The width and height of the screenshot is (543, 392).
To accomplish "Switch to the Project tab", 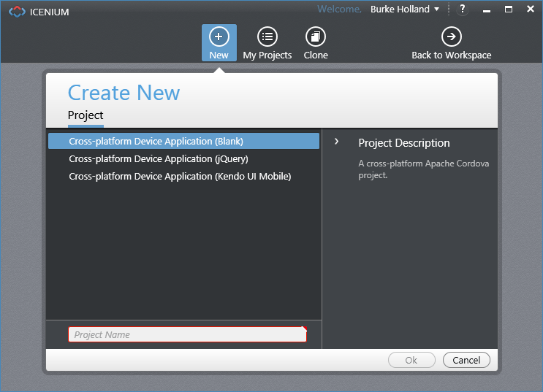I will pyautogui.click(x=86, y=115).
